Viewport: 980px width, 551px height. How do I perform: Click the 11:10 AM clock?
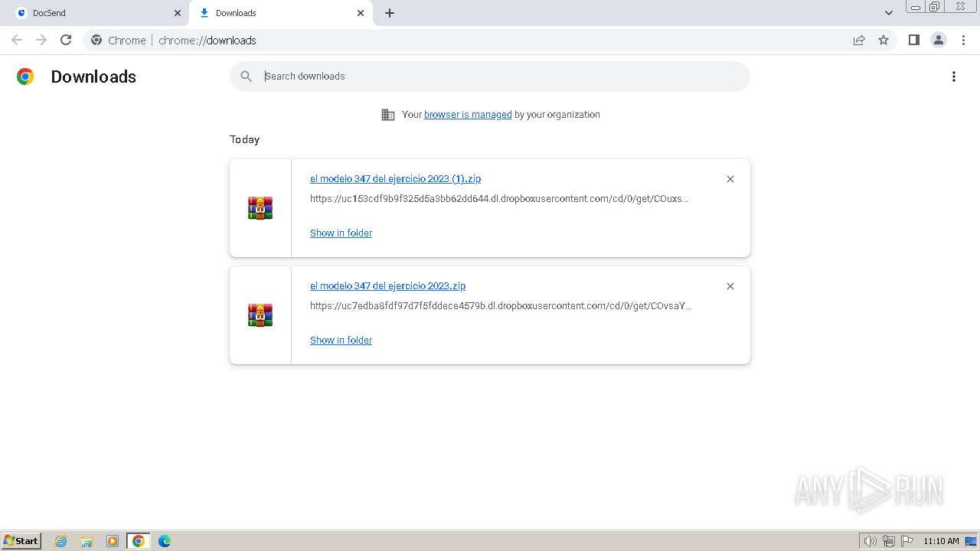[x=941, y=541]
